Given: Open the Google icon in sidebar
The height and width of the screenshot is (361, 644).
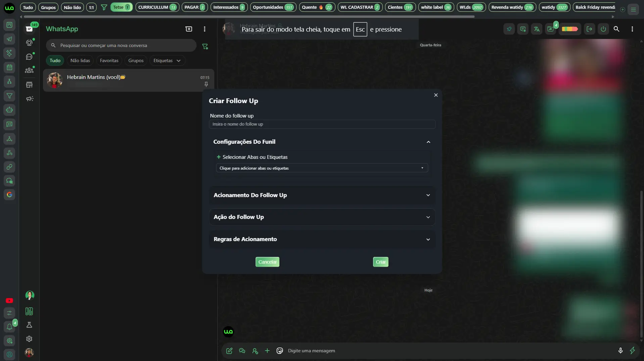Looking at the screenshot, I should point(9,195).
